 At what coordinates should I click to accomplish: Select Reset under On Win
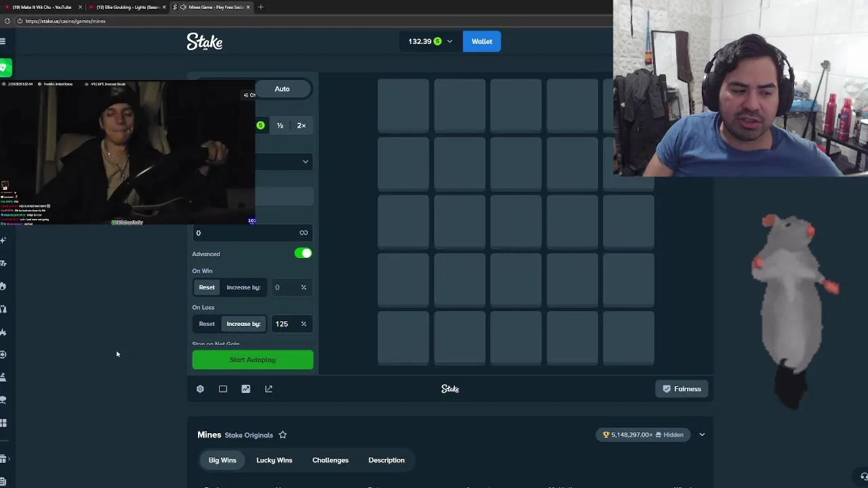207,287
